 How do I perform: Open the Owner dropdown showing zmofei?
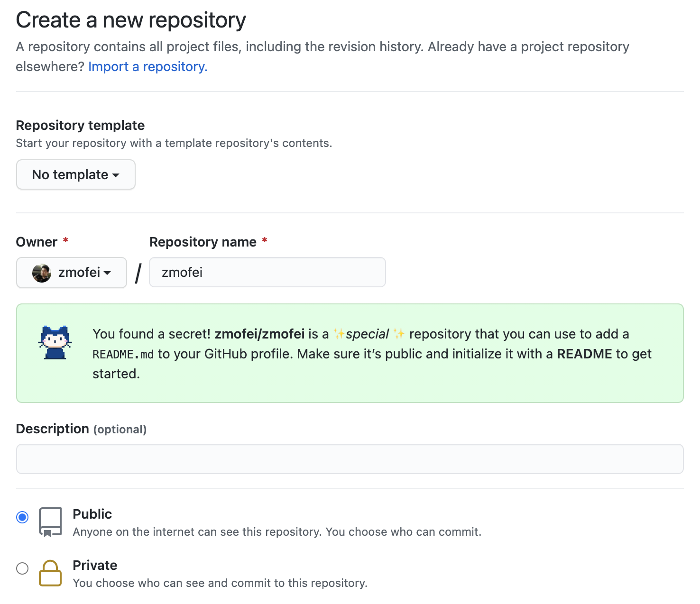click(72, 273)
